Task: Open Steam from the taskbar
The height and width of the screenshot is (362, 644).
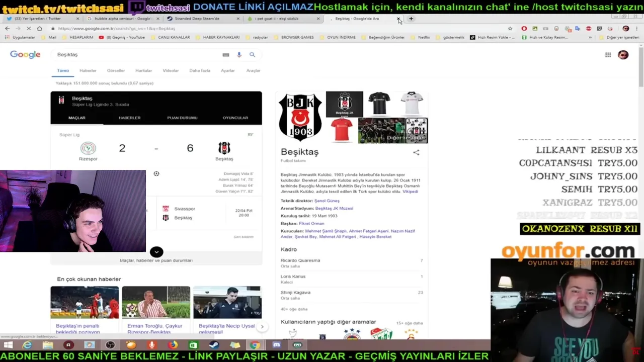Action: click(x=214, y=345)
